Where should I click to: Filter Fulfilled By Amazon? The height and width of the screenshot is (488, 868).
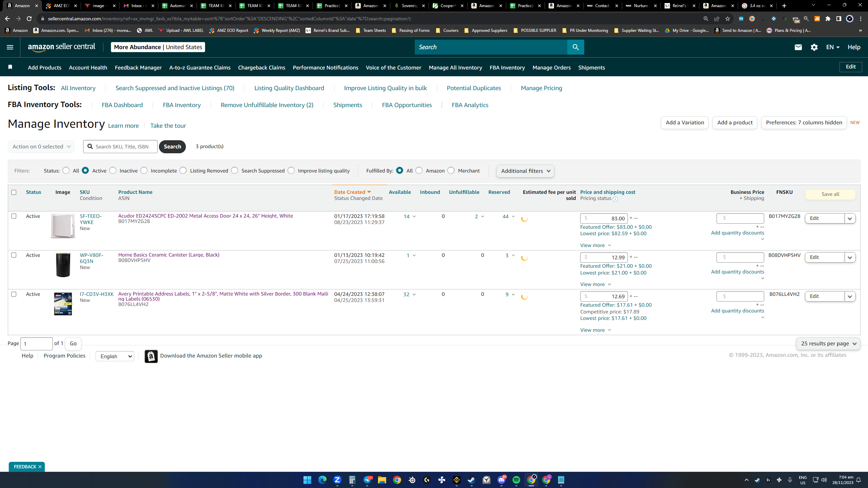419,170
